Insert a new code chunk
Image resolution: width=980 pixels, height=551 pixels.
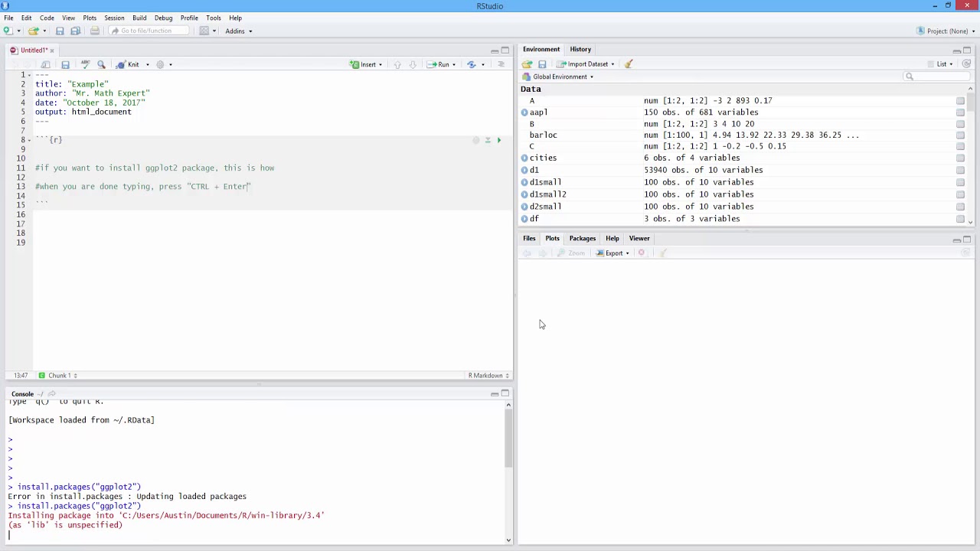click(x=366, y=64)
